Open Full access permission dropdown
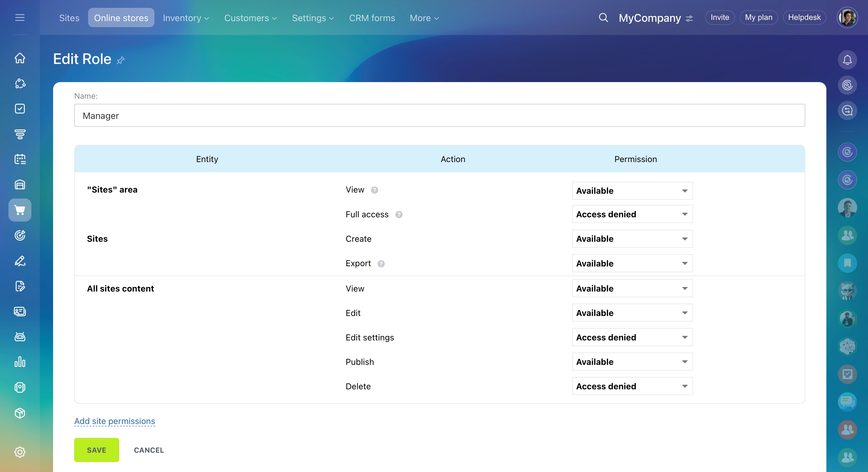 (x=632, y=214)
